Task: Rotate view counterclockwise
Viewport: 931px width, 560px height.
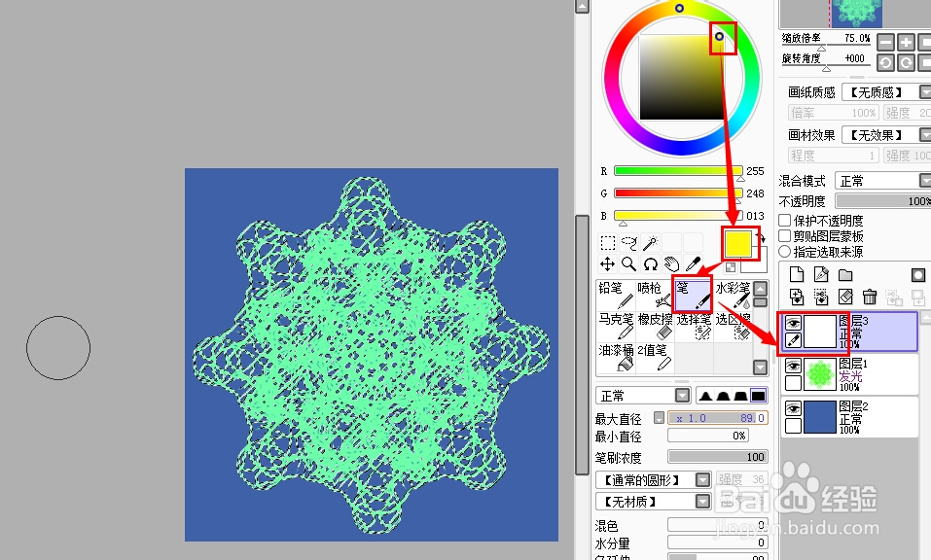Action: click(886, 62)
